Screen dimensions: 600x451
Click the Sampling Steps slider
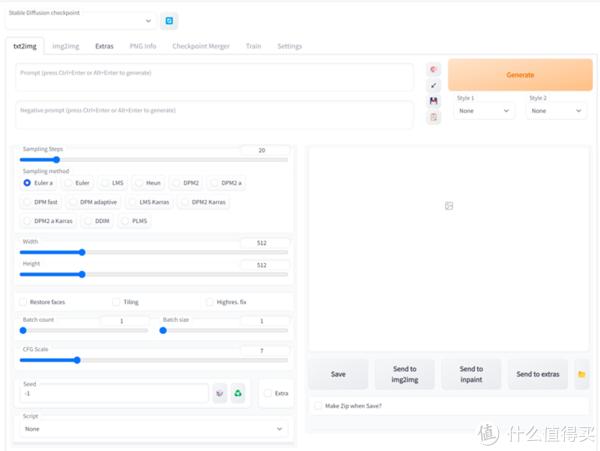(x=153, y=160)
